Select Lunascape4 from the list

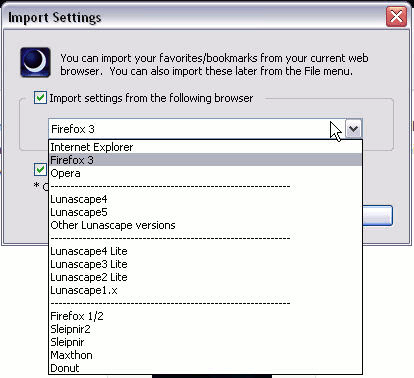pyautogui.click(x=205, y=199)
